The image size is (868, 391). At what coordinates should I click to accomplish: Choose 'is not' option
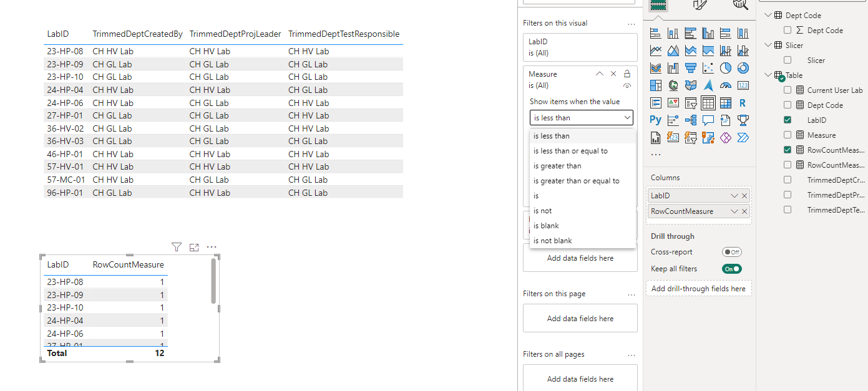pos(582,211)
